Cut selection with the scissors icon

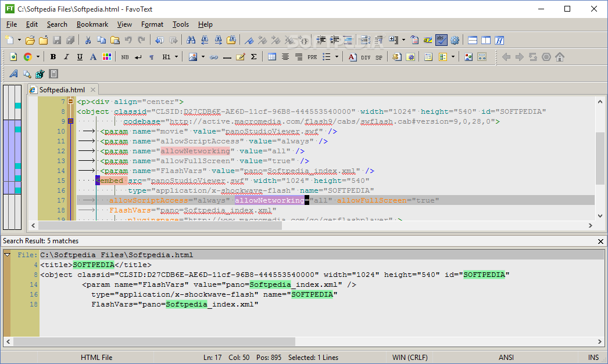click(x=88, y=40)
